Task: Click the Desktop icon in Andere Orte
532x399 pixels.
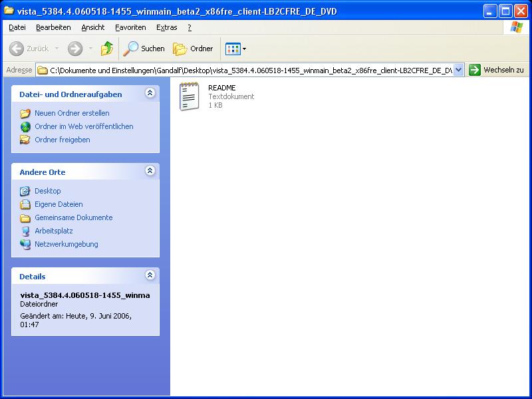Action: (x=25, y=191)
